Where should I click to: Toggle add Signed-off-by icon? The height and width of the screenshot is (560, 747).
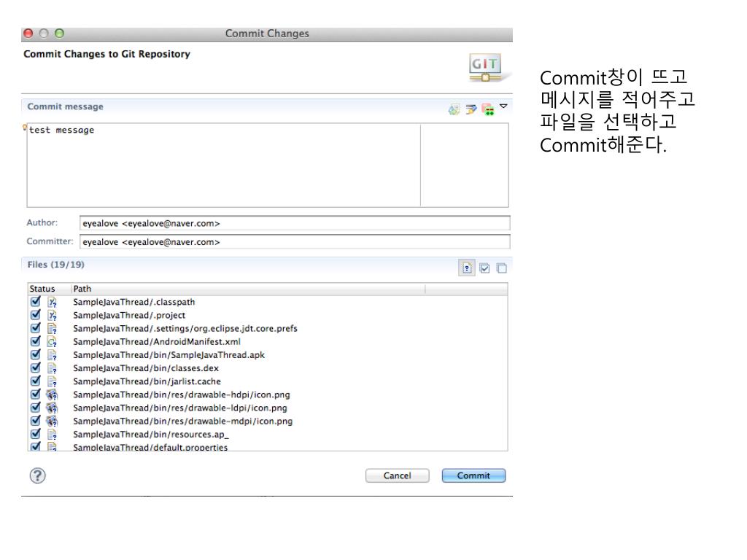(471, 109)
